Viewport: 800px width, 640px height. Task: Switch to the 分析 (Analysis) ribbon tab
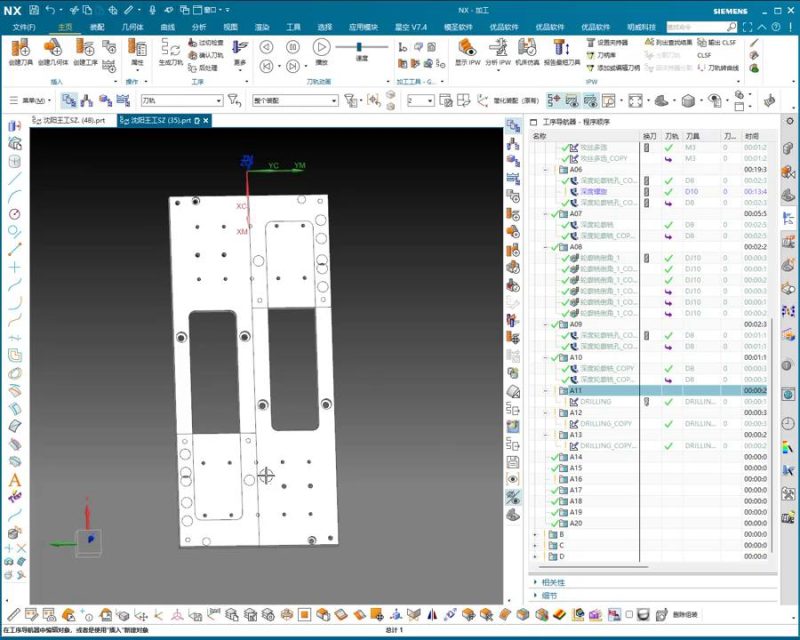click(198, 27)
